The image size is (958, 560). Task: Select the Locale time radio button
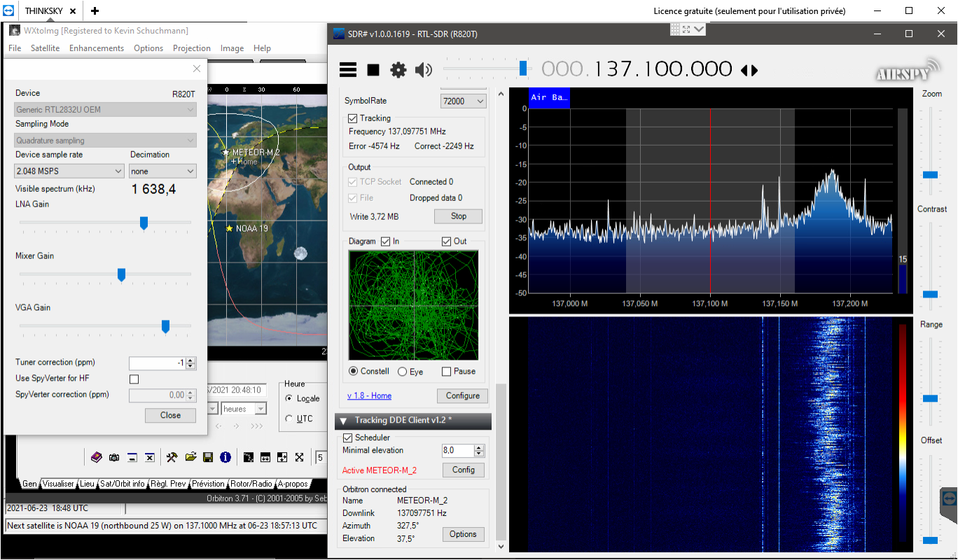click(x=289, y=398)
